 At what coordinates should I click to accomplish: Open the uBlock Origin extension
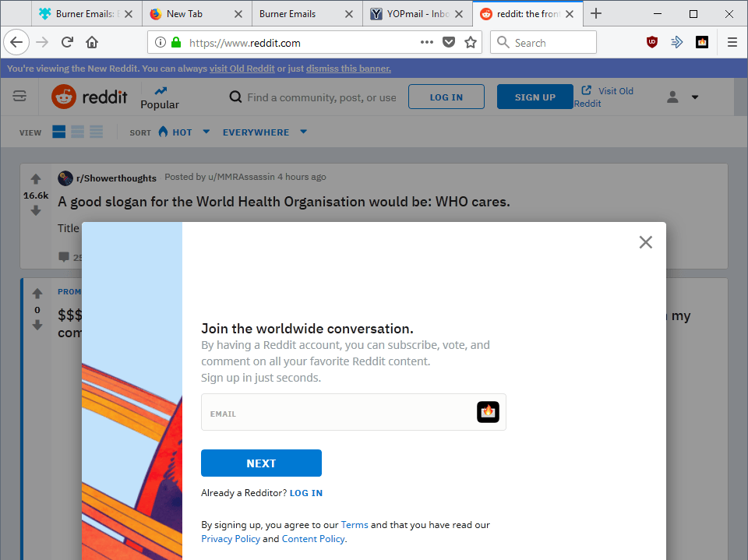click(652, 43)
